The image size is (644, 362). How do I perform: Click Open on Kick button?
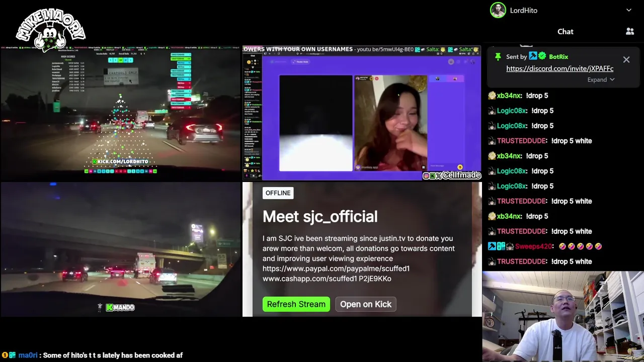click(366, 304)
